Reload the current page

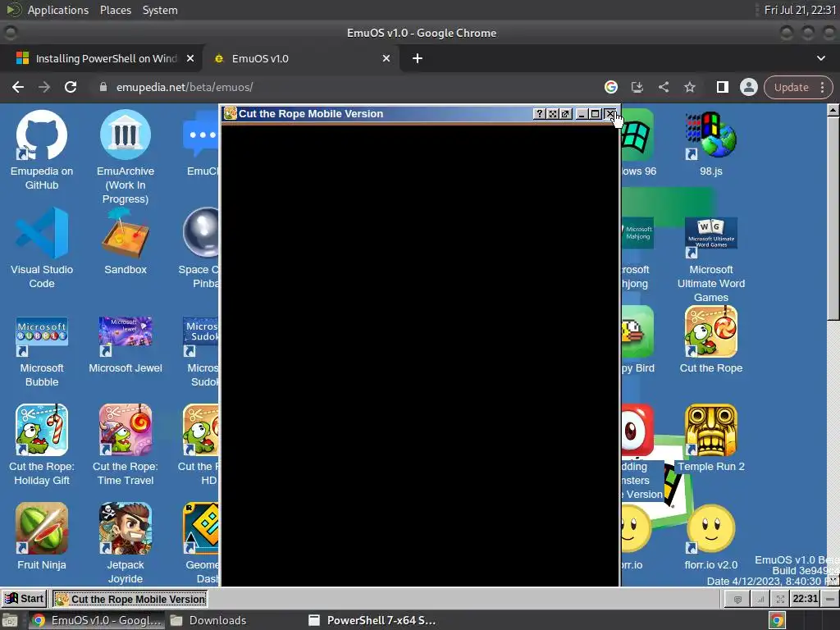[71, 87]
